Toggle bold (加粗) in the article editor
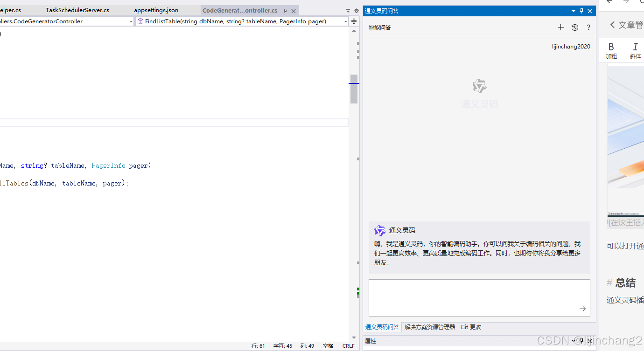 611,51
